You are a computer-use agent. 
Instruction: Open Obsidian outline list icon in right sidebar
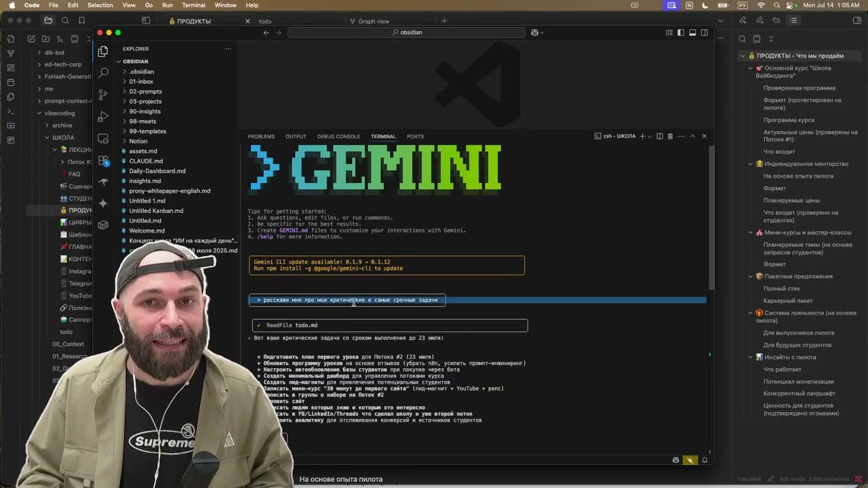coord(793,20)
